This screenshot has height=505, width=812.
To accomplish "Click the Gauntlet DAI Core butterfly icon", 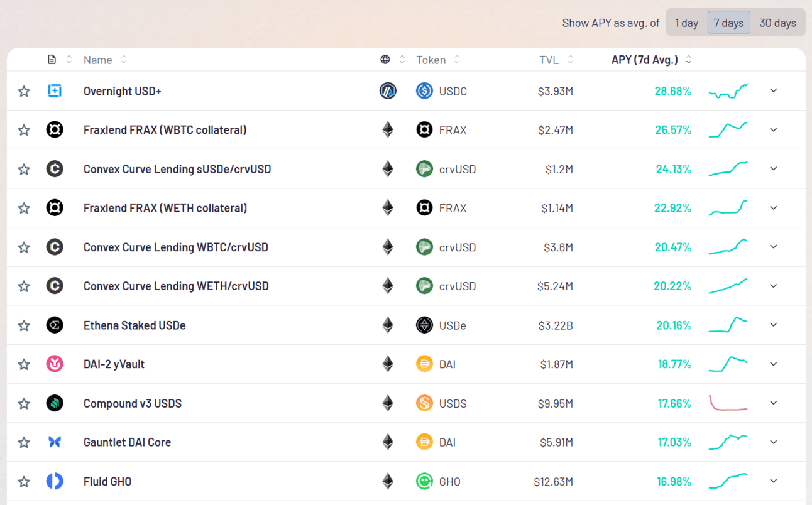I will click(x=55, y=442).
